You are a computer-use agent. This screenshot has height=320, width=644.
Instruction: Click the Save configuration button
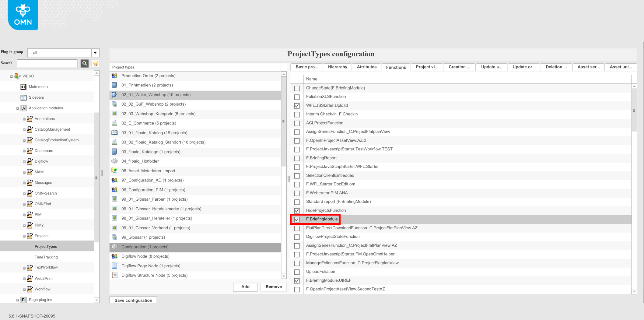click(133, 300)
